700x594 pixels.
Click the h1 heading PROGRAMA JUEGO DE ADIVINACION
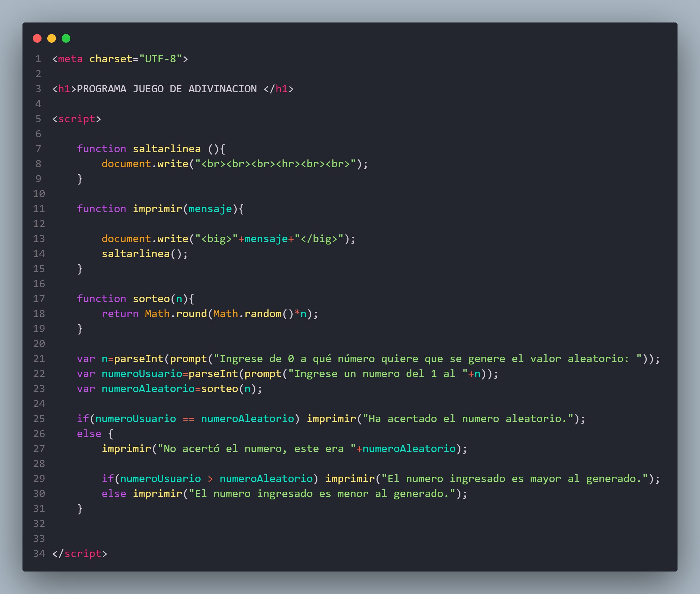click(x=173, y=89)
